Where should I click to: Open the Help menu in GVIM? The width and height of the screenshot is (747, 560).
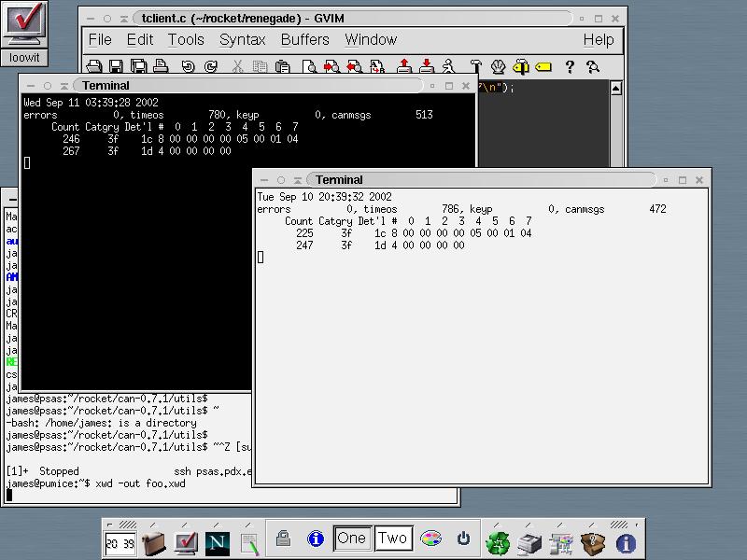point(599,39)
